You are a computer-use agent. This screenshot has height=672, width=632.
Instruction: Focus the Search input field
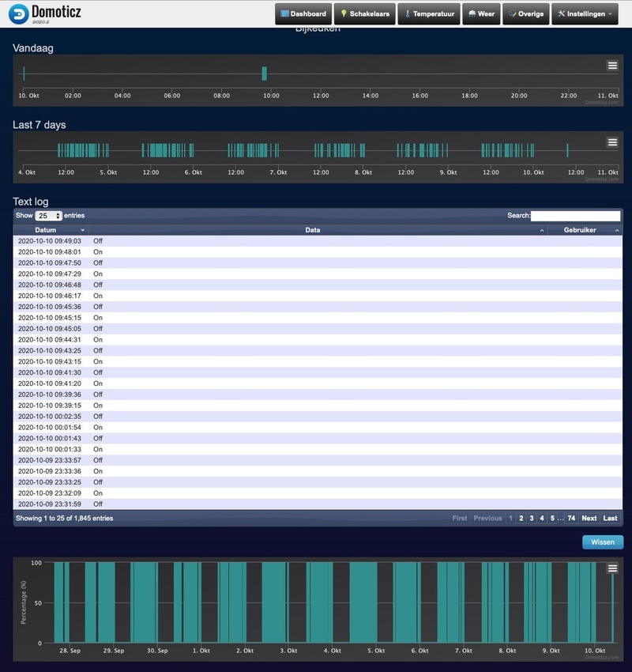point(575,216)
